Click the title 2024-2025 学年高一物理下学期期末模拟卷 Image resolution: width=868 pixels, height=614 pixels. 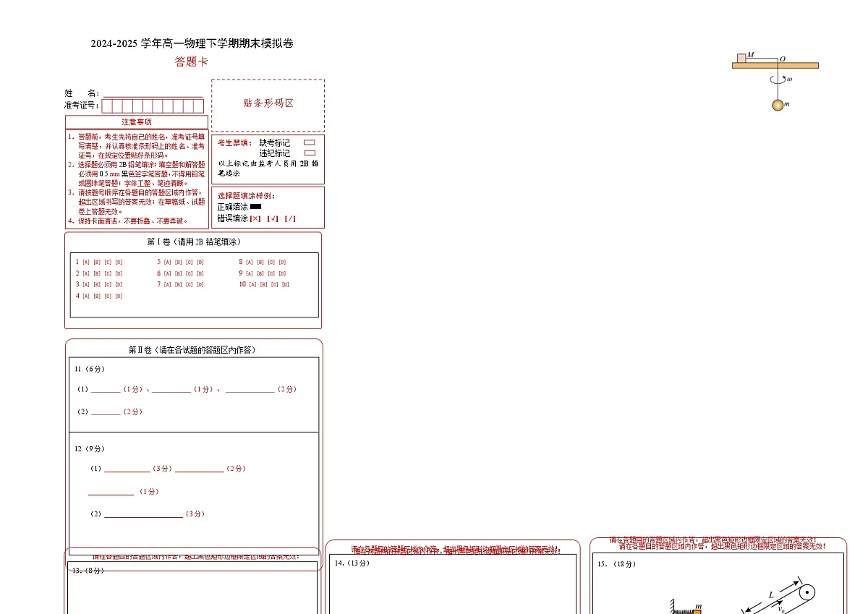[192, 44]
